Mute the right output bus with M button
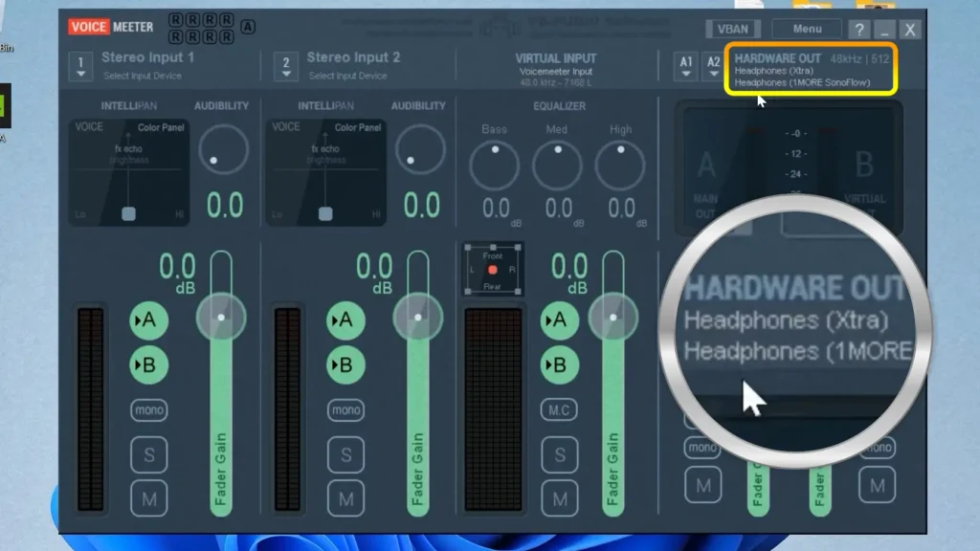The height and width of the screenshot is (551, 980). point(877,485)
